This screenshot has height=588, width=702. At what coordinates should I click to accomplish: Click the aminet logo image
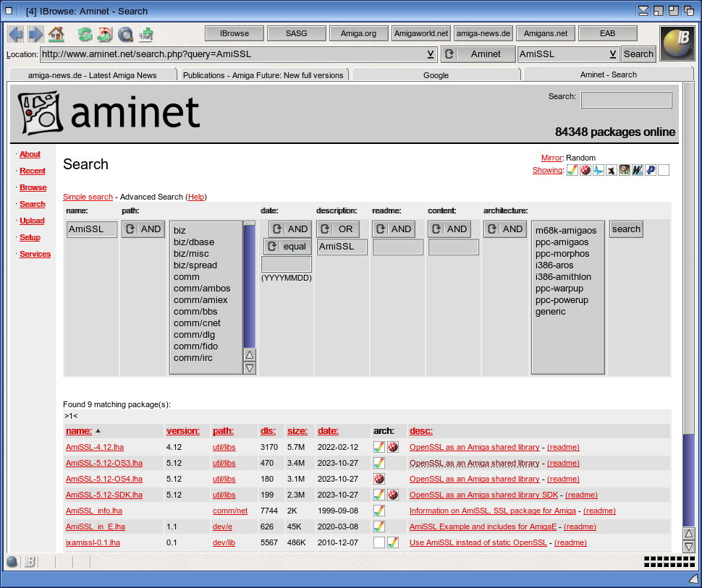109,113
